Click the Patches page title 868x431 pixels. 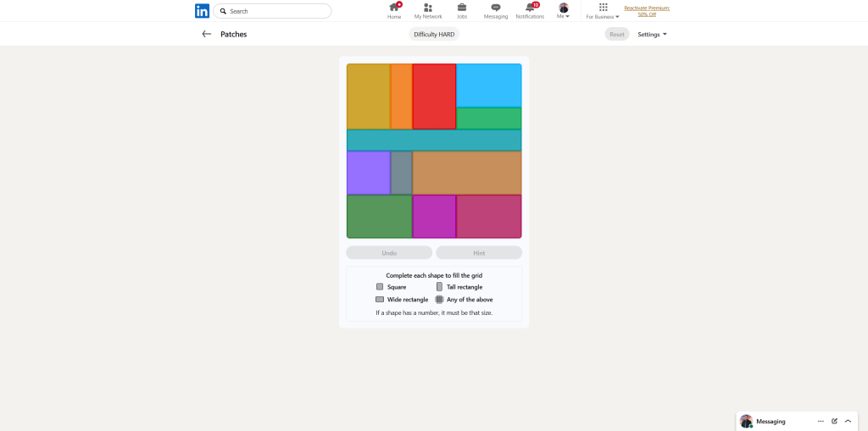pyautogui.click(x=234, y=35)
